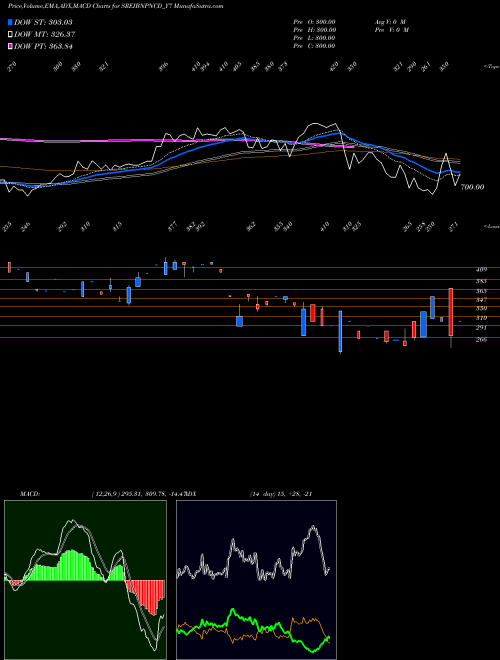The image size is (500, 660).
Task: Click the 396 top-row high label
Action: click(x=163, y=67)
